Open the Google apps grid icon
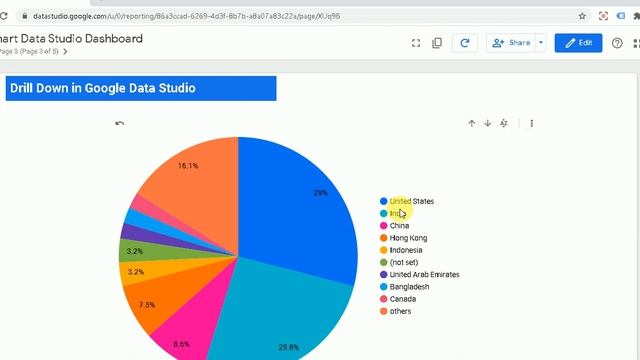Viewport: 640px width, 360px height. pyautogui.click(x=636, y=43)
